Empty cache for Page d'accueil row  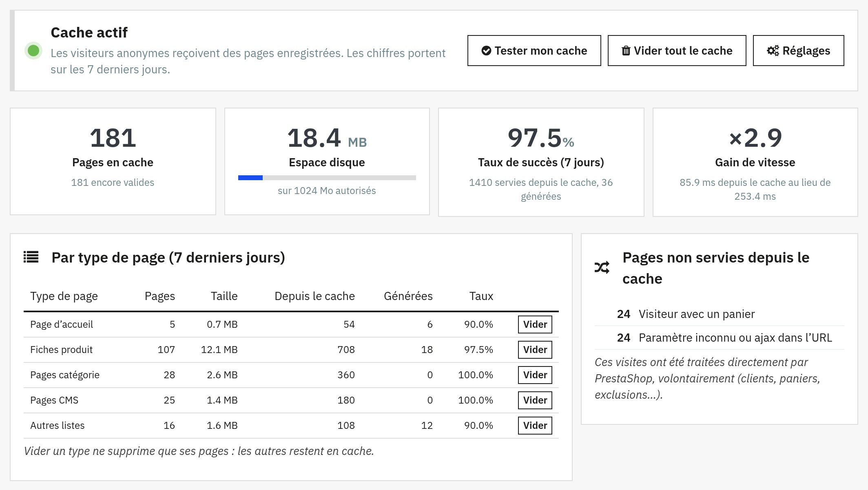[x=535, y=324]
